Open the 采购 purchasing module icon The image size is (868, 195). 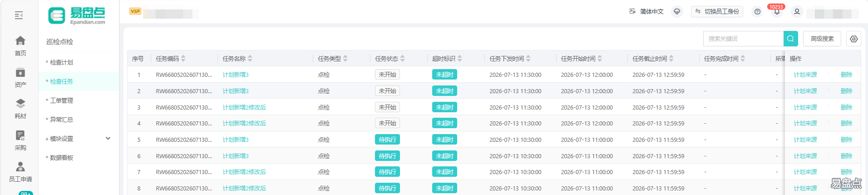click(x=20, y=135)
